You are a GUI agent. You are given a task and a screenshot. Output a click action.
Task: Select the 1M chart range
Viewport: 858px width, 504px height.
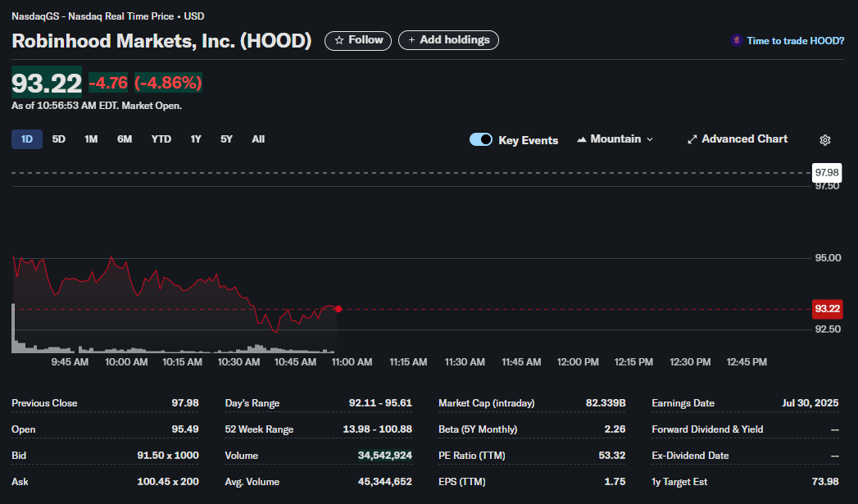click(91, 139)
